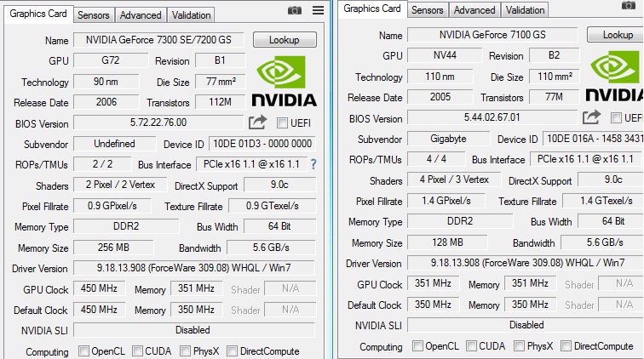Image resolution: width=644 pixels, height=359 pixels.
Task: Click Memory Size field 128 MB
Action: click(447, 242)
